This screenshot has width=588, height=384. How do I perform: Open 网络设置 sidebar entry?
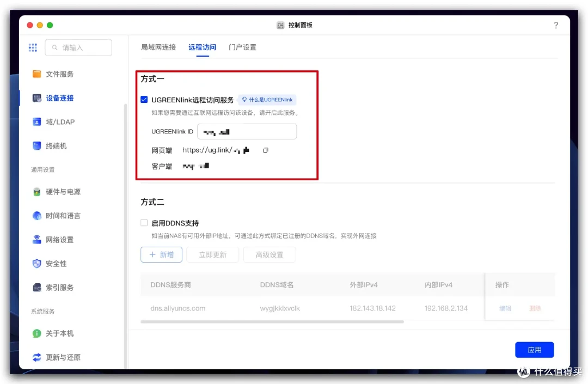point(60,240)
